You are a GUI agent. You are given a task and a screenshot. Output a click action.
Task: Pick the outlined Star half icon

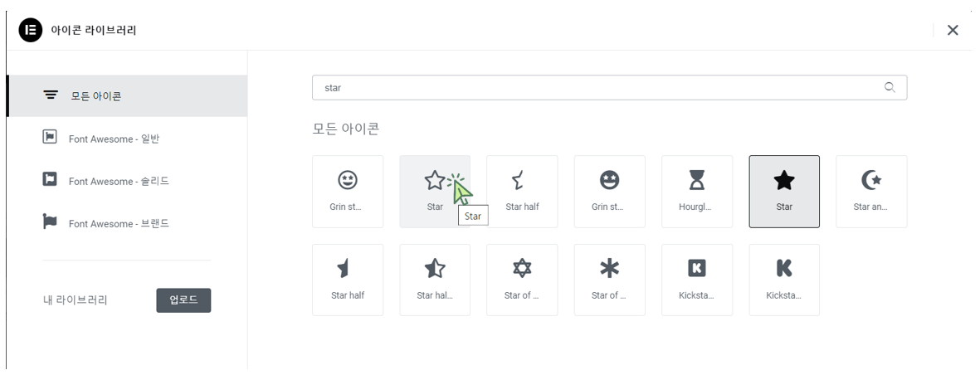pos(522,191)
